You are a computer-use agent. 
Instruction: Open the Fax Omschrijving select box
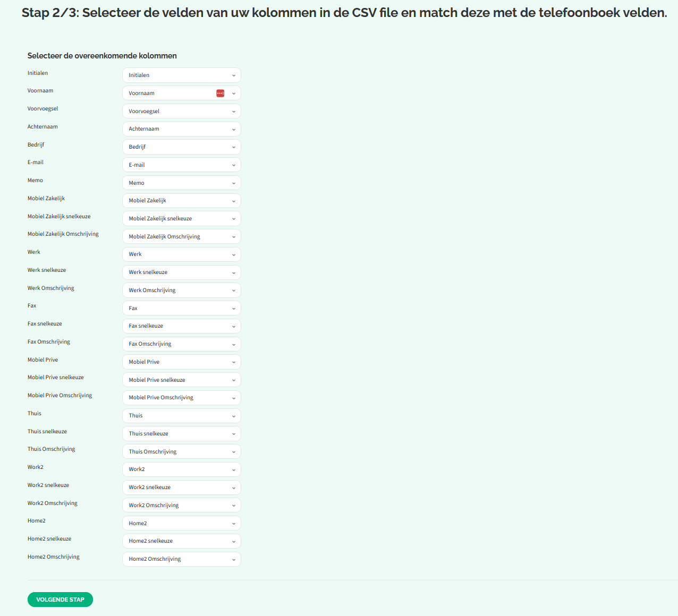[x=181, y=344]
